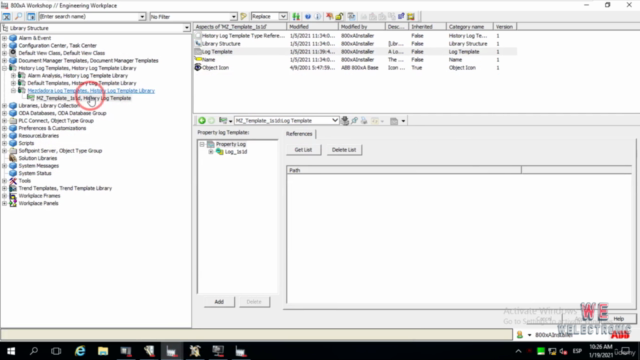Select the Log Template aspect row

tap(356, 52)
